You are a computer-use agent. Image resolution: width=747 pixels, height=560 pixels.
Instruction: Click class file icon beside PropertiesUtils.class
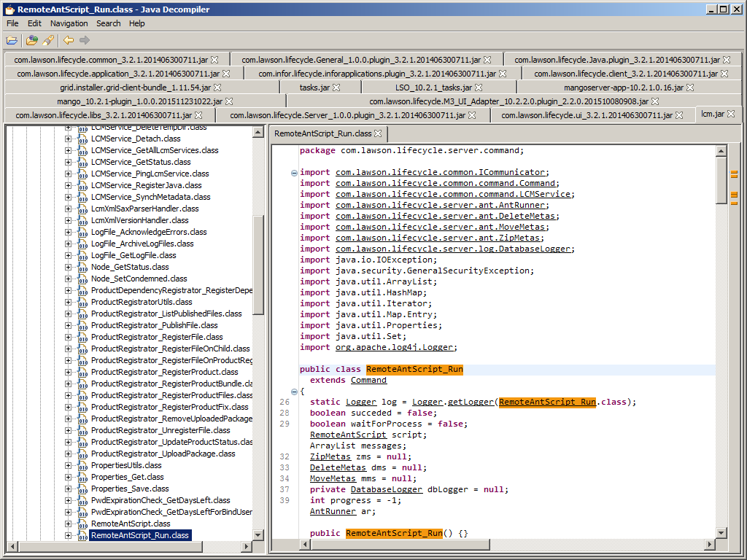[82, 465]
